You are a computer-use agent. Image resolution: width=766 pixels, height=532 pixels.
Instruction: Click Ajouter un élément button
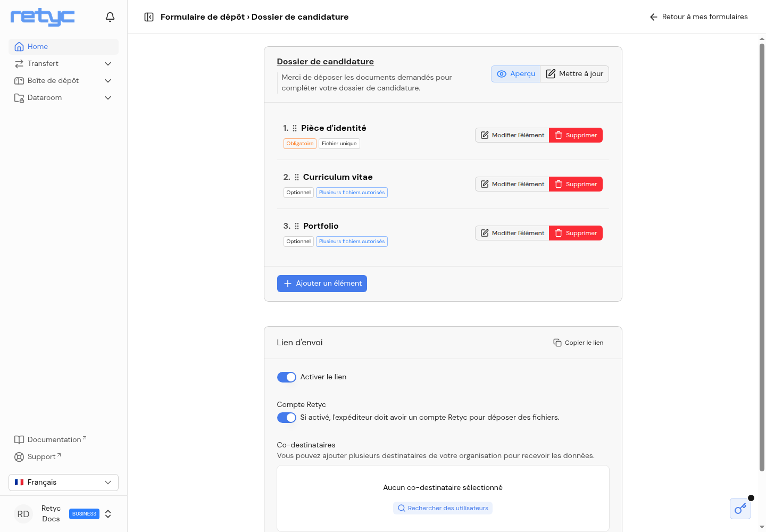(x=322, y=284)
